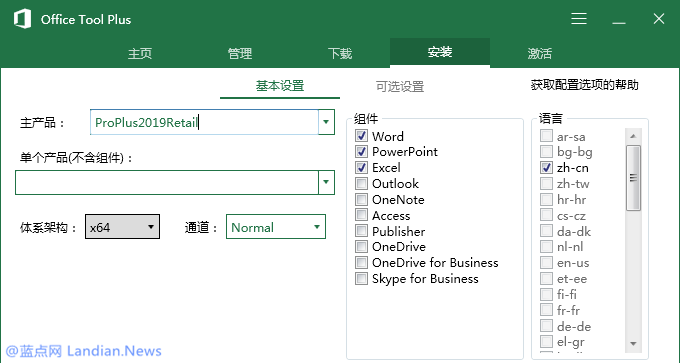Check the nl-nl language
Screen dimensions: 680x363
coord(546,247)
